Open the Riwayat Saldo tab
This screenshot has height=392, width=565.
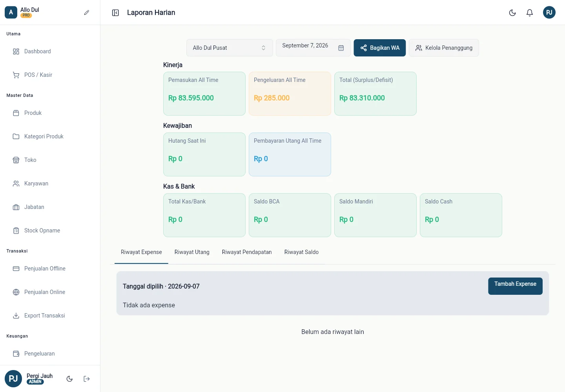pos(301,252)
